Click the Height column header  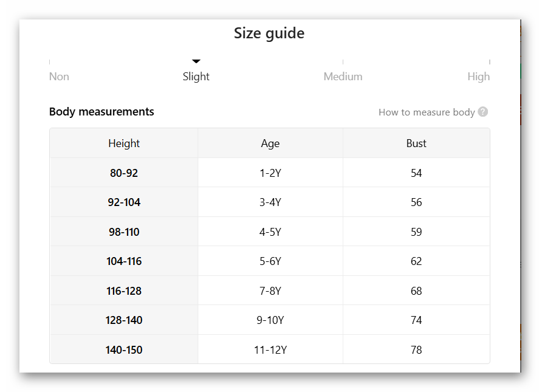(x=124, y=143)
